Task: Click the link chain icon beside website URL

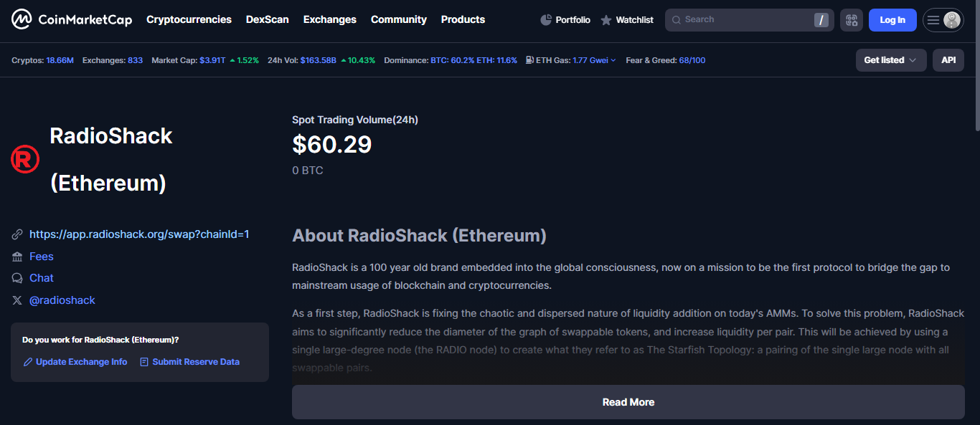Action: click(x=17, y=235)
